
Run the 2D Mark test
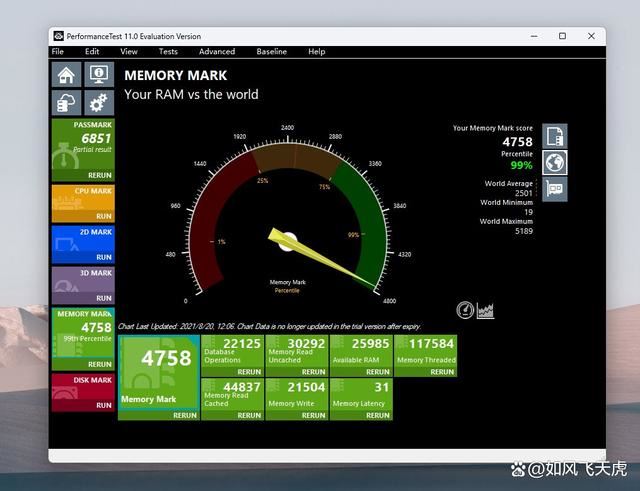click(x=103, y=257)
